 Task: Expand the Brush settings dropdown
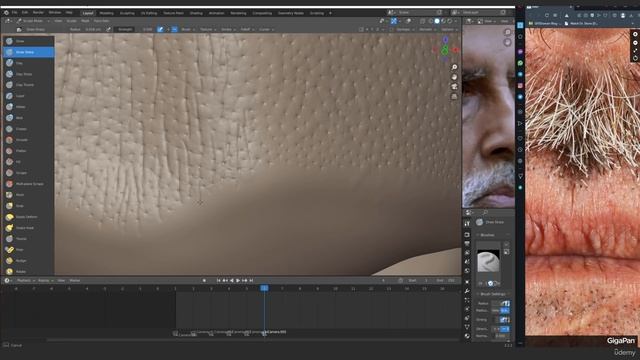point(187,29)
